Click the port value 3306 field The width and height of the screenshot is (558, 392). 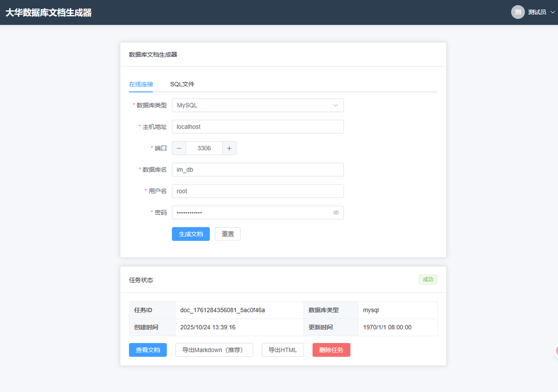(x=204, y=148)
